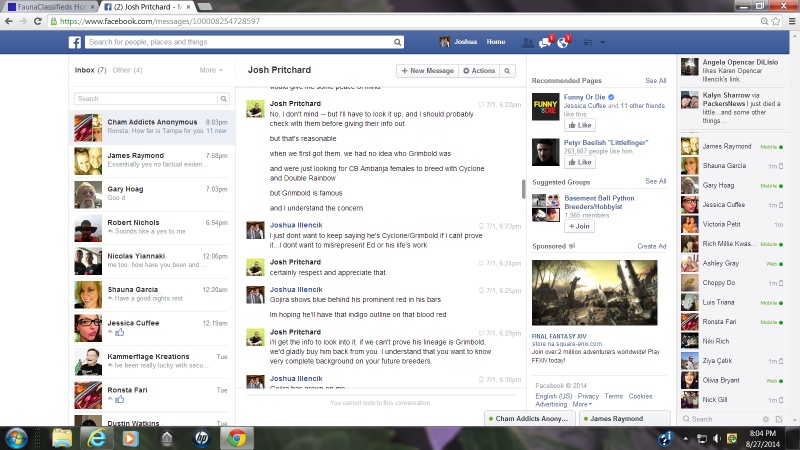The image size is (800, 450).
Task: Open the HP icon on taskbar
Action: [202, 438]
